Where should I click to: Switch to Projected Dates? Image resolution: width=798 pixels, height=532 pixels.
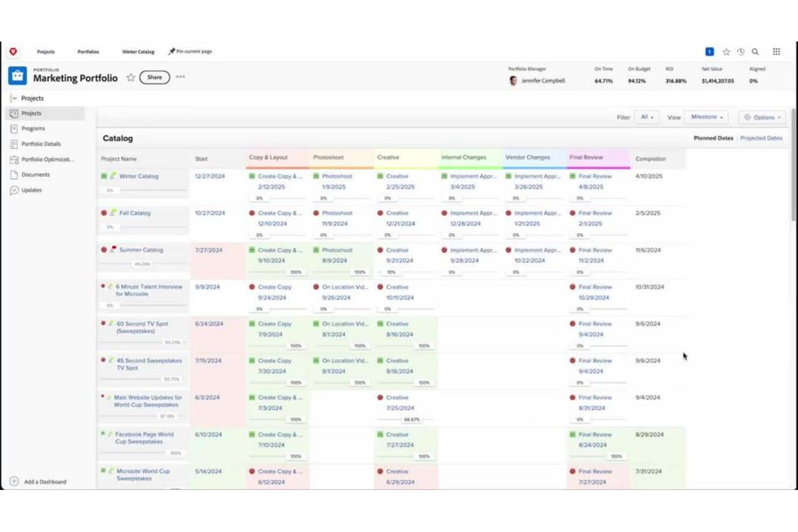tap(761, 139)
